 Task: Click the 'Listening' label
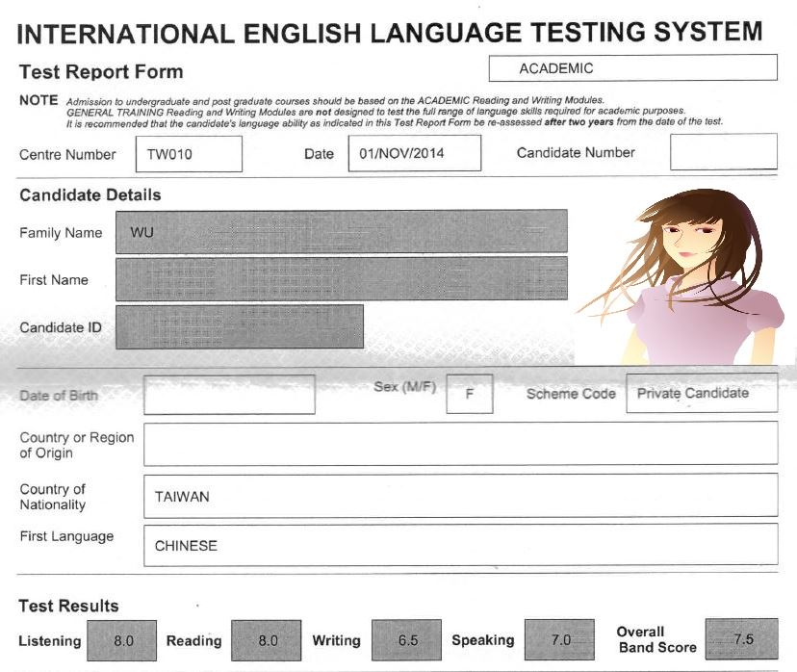(50, 641)
